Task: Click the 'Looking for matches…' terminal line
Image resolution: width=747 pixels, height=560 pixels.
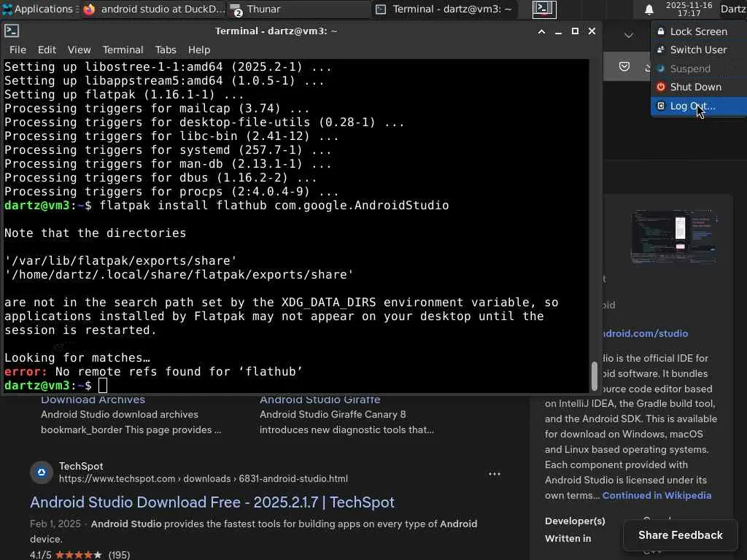Action: tap(77, 357)
